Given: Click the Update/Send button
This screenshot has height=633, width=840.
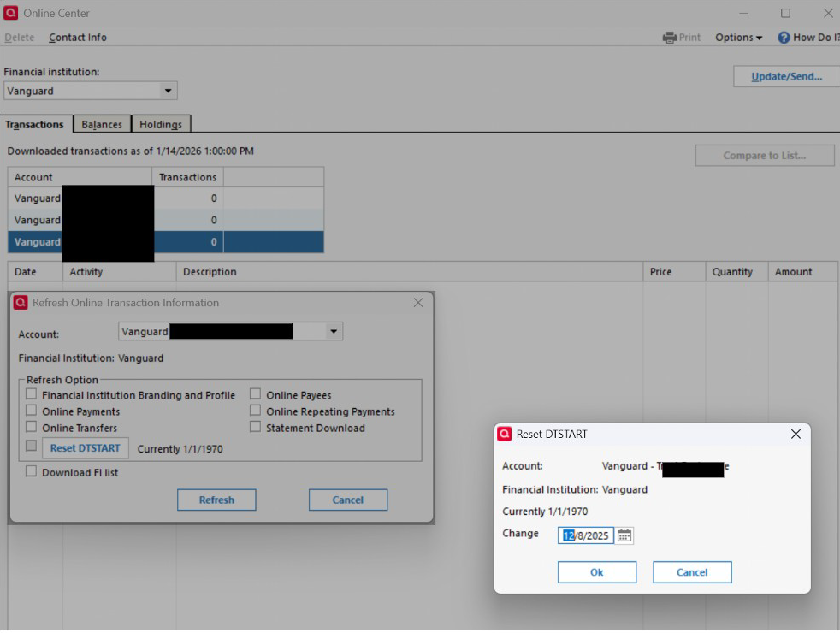Looking at the screenshot, I should point(786,77).
